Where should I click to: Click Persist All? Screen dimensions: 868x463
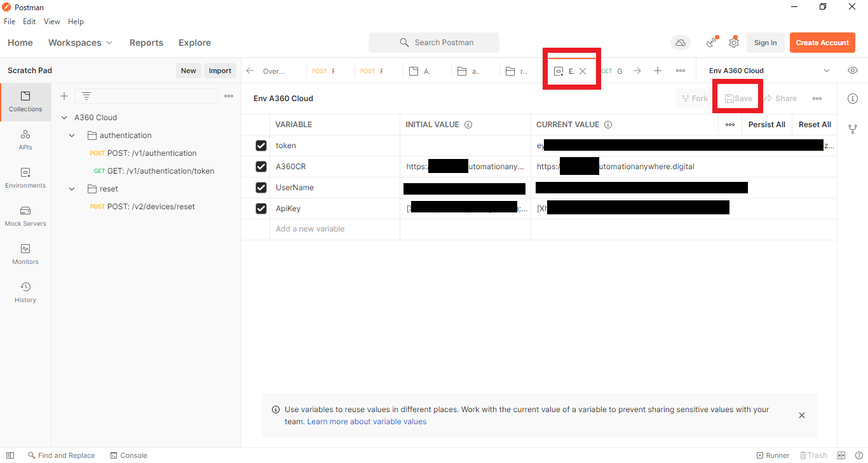[x=766, y=125]
